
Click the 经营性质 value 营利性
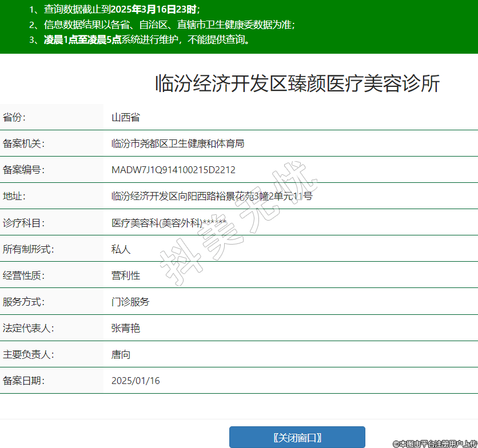click(126, 275)
